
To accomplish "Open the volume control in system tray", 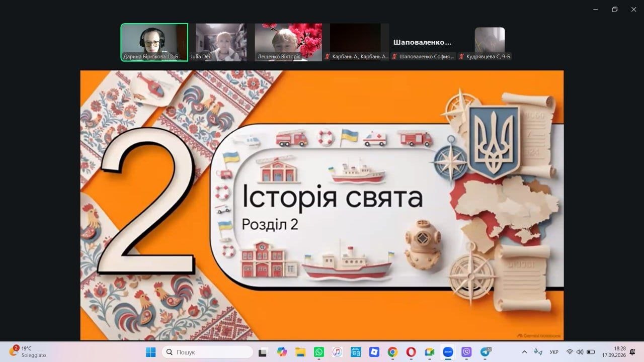I will (580, 352).
